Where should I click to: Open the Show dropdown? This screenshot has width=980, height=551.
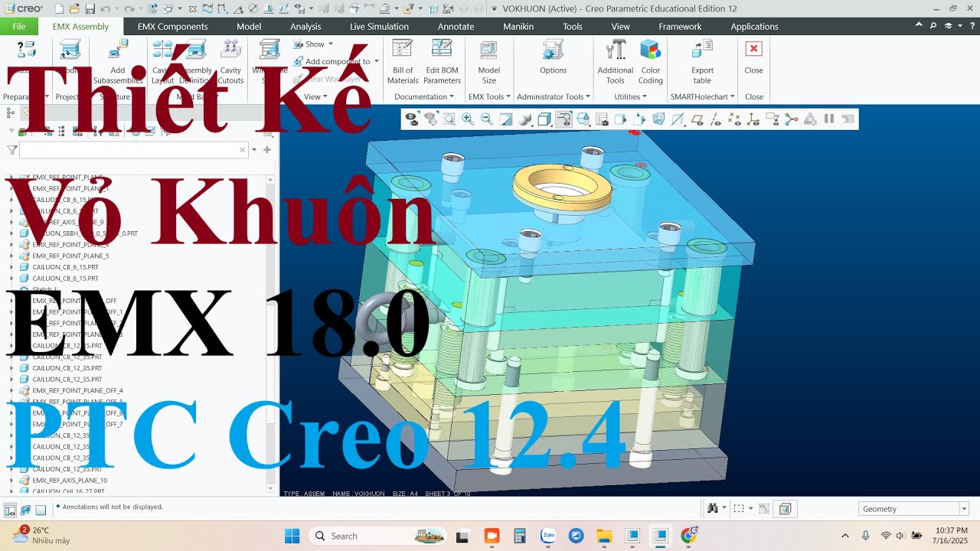[314, 44]
